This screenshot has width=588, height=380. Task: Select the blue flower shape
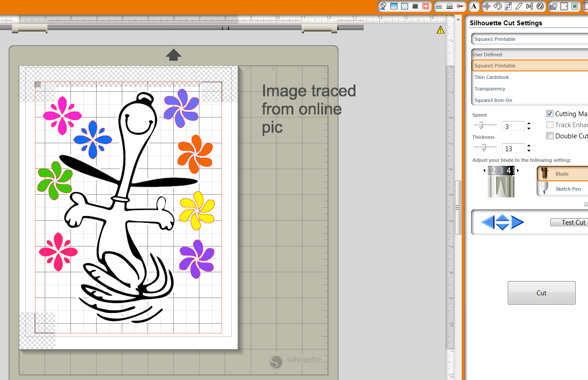pyautogui.click(x=93, y=140)
